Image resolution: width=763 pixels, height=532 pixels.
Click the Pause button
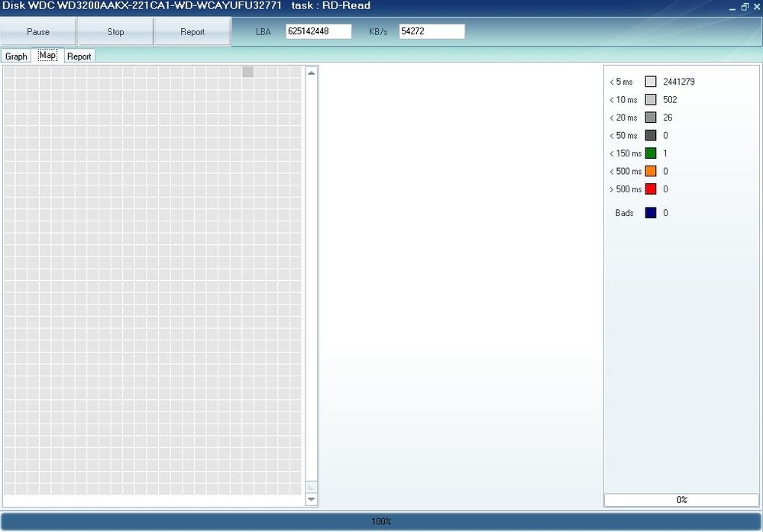click(38, 32)
